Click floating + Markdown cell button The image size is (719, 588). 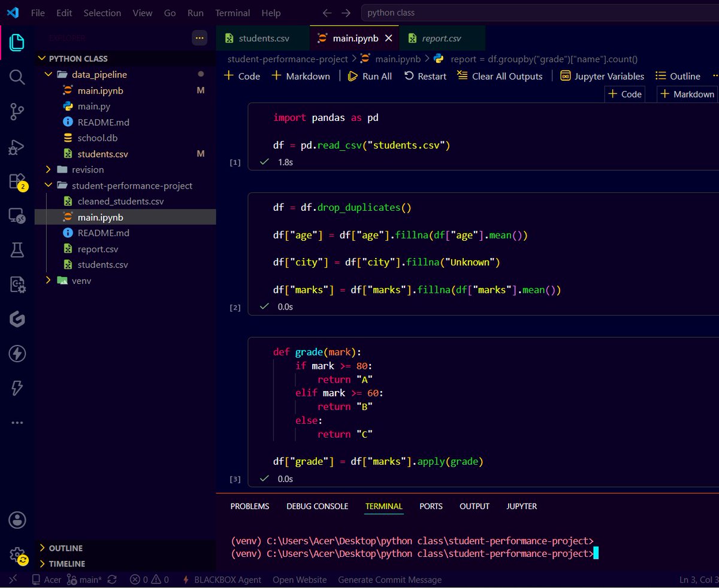[687, 94]
